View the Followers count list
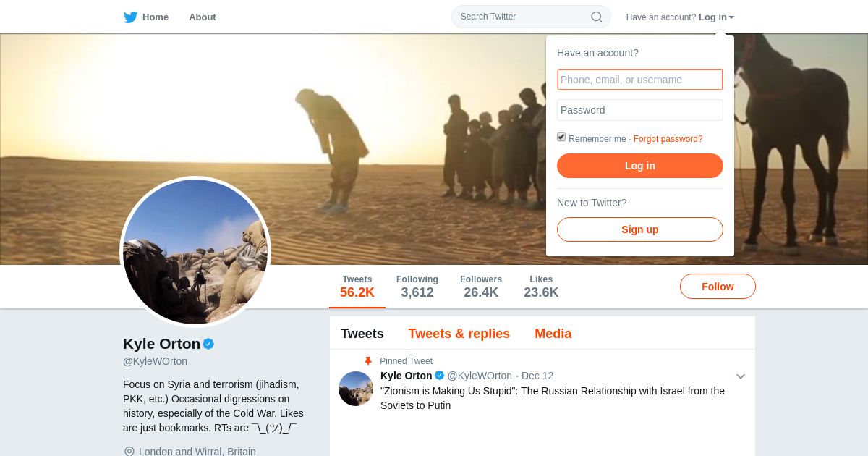Screen dimensions: 868x456 481,287
